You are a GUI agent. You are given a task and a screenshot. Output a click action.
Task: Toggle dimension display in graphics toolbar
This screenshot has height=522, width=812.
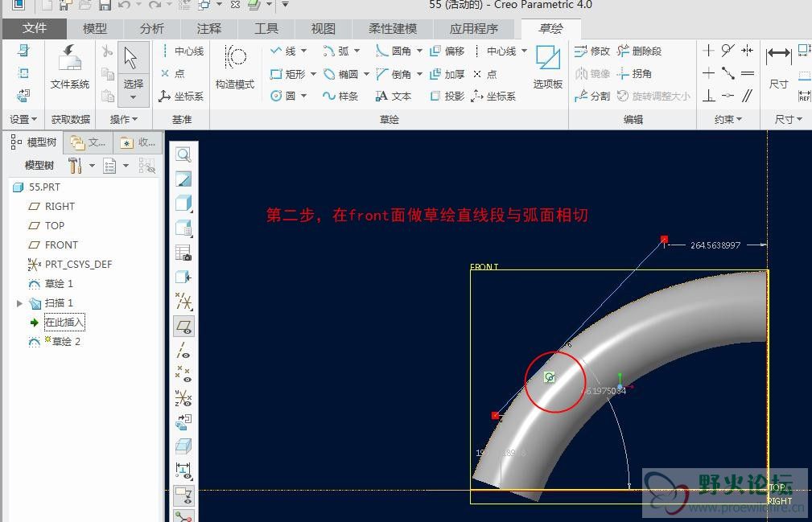click(x=183, y=470)
